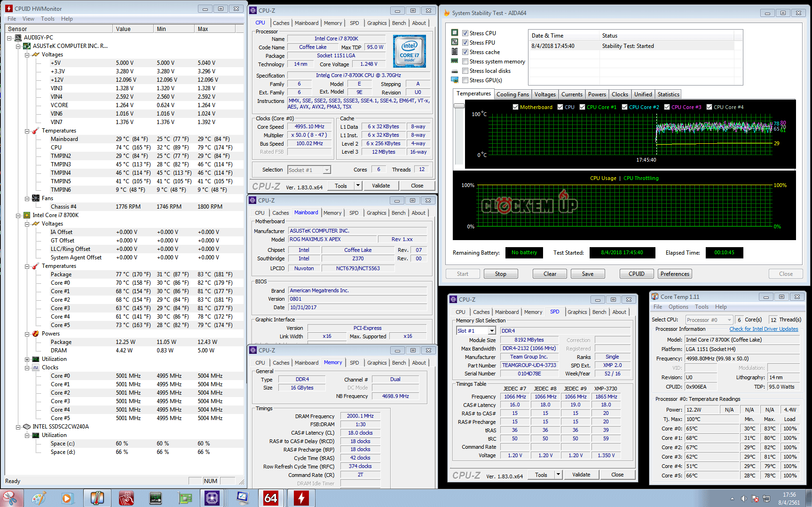
Task: Launch Paint from the taskbar palette icon
Action: coord(39,498)
